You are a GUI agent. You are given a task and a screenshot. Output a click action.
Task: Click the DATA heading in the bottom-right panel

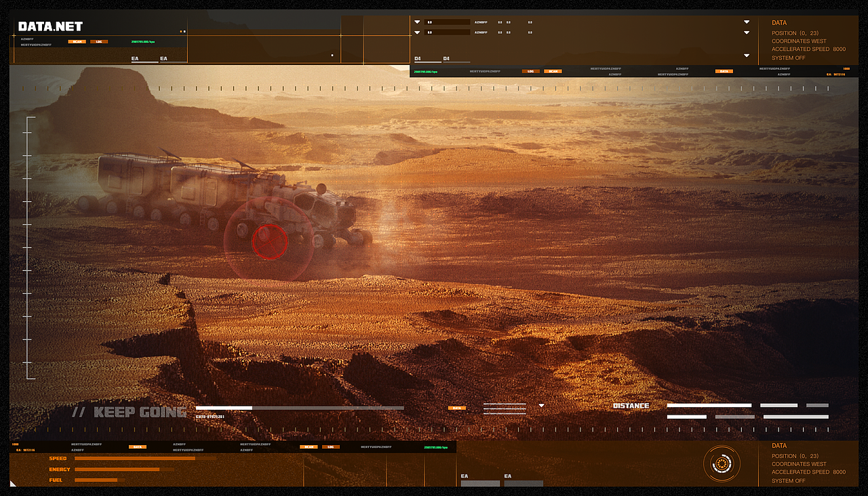coord(779,446)
